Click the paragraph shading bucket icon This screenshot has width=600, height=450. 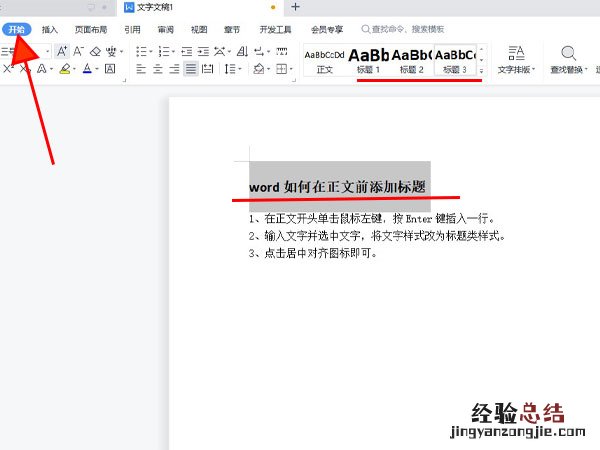(259, 69)
